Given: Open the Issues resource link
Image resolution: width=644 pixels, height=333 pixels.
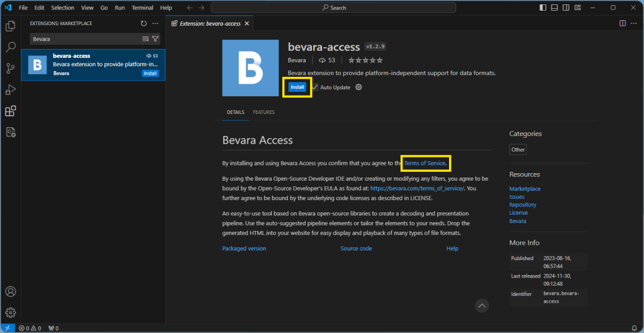Looking at the screenshot, I should point(517,197).
